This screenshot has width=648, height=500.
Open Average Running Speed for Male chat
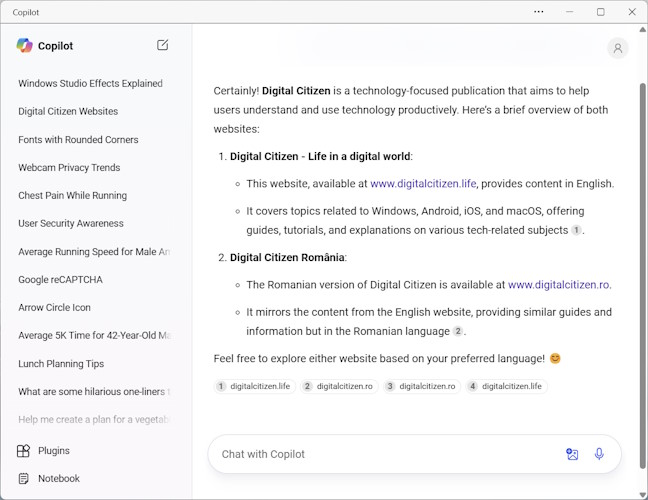click(94, 252)
